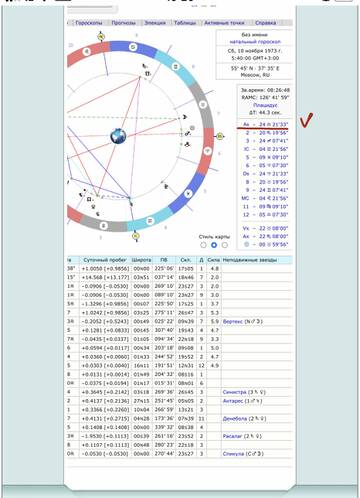360x498 pixels.
Task: Click the Плацидус house system link
Action: pyautogui.click(x=265, y=105)
